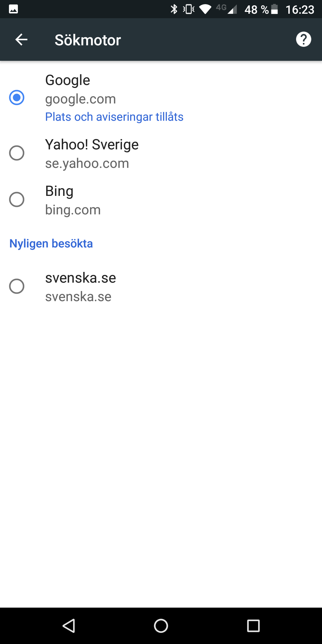Viewport: 322px width, 644px height.
Task: Tap the Google search engine title
Action: [x=68, y=80]
